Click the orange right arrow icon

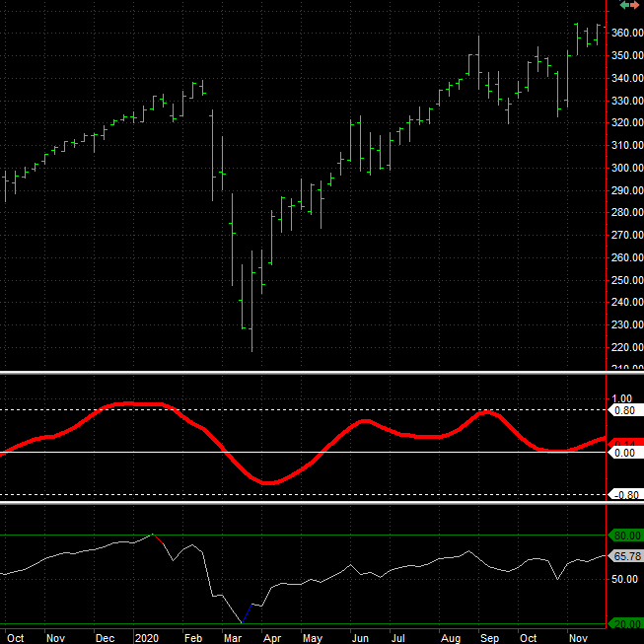pyautogui.click(x=634, y=5)
